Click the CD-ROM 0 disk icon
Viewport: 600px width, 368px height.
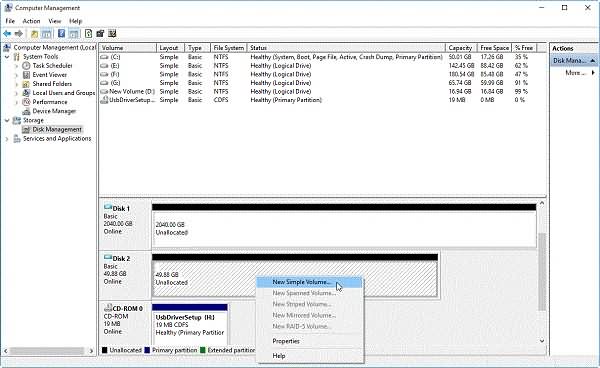(x=108, y=308)
